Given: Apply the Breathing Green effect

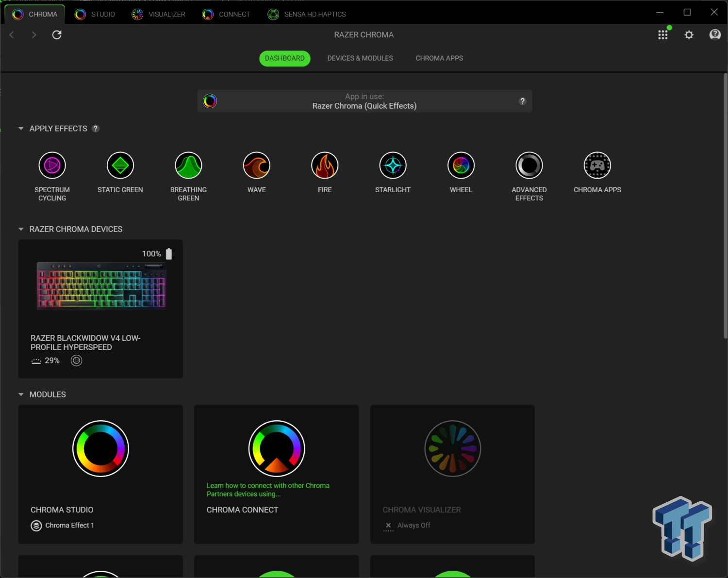Looking at the screenshot, I should 188,165.
